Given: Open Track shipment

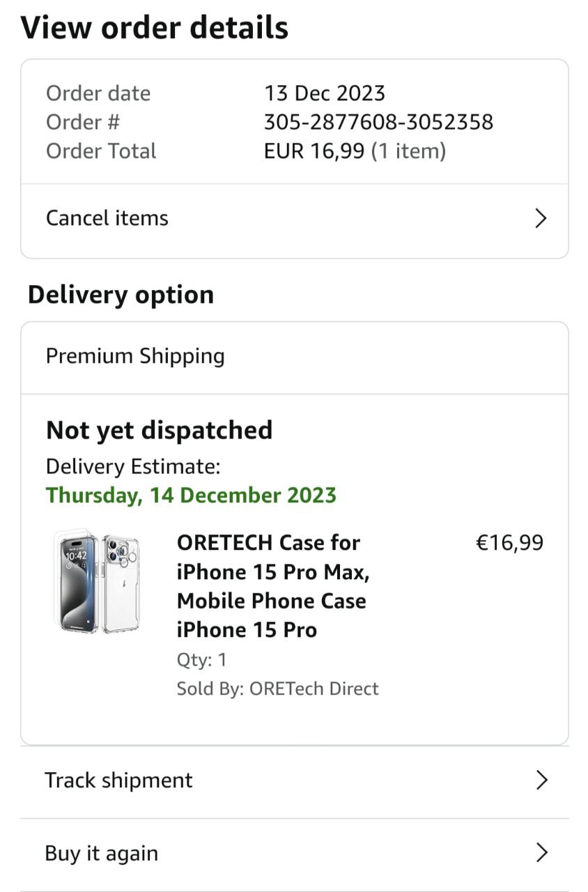Looking at the screenshot, I should (118, 780).
